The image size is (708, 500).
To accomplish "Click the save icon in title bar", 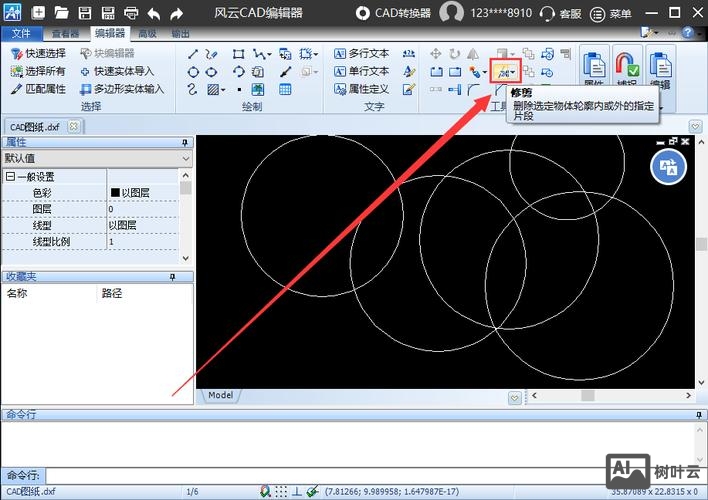I will [x=85, y=14].
